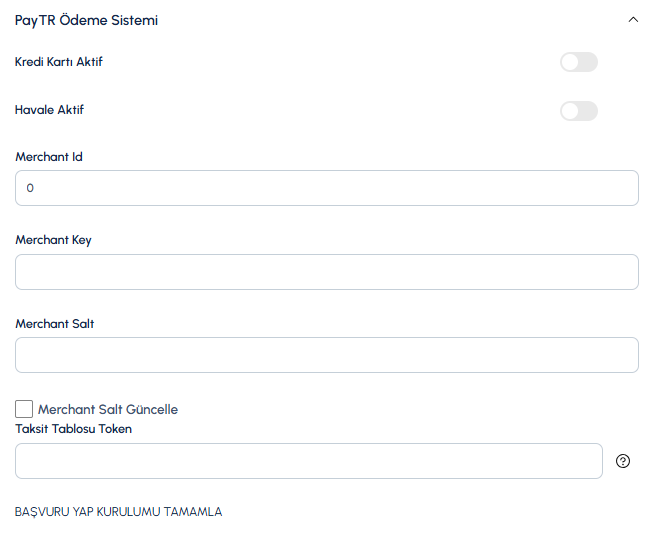The width and height of the screenshot is (647, 533).
Task: Click the Taksit Tablosu Token input box
Action: click(x=309, y=461)
